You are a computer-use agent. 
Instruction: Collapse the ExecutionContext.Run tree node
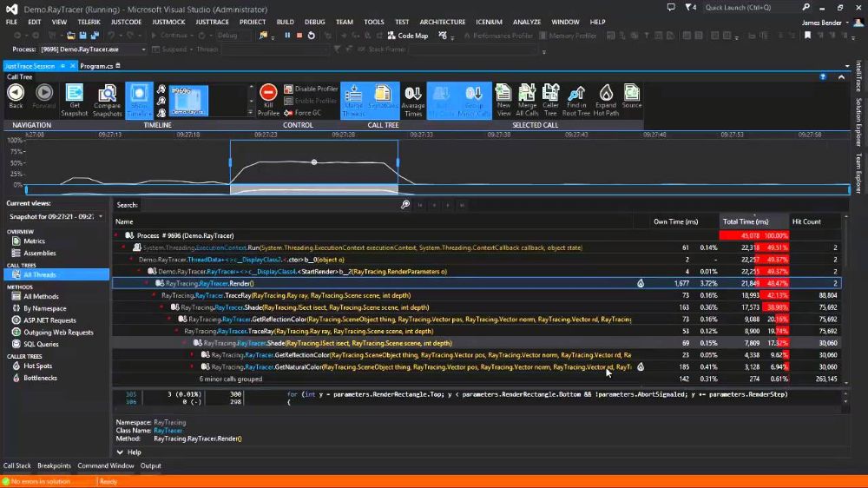click(124, 247)
